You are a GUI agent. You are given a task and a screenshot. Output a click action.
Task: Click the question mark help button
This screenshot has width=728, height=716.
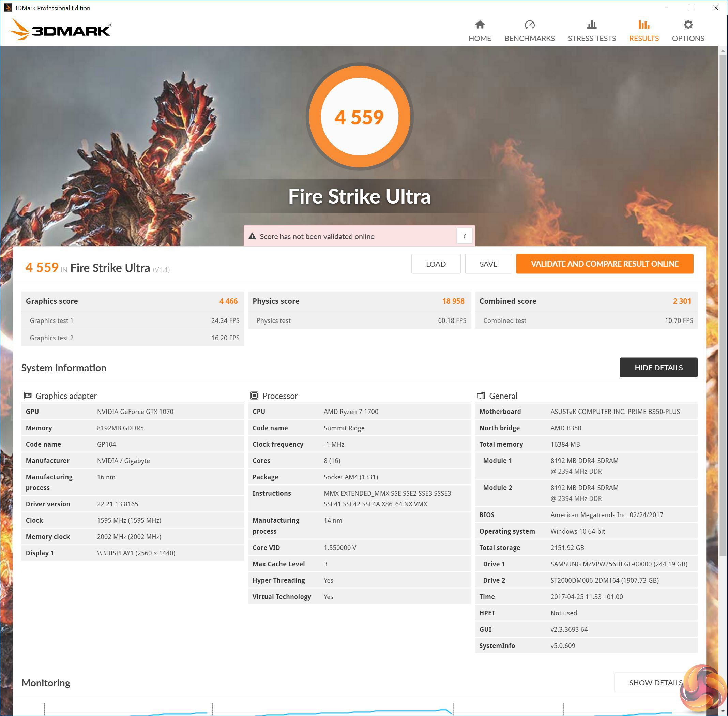pos(464,236)
